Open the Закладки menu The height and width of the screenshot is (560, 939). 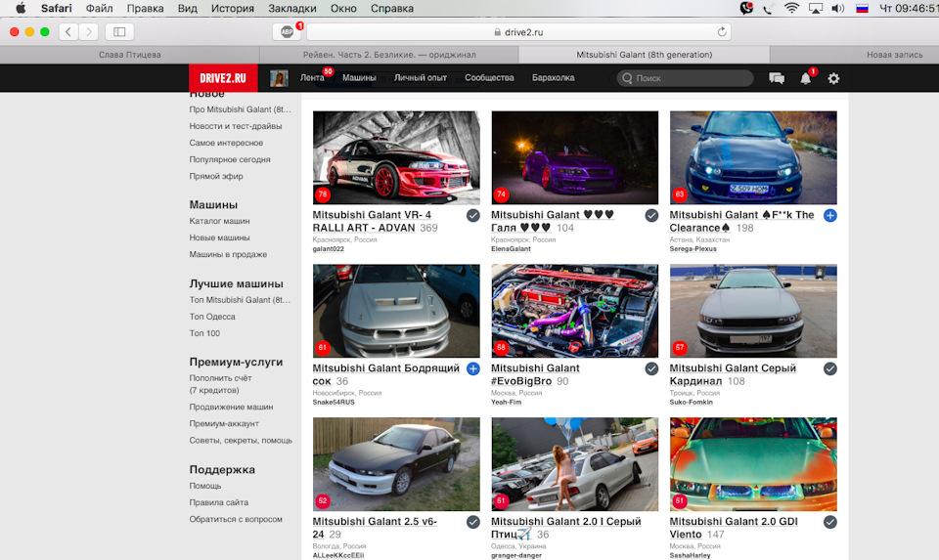click(292, 9)
